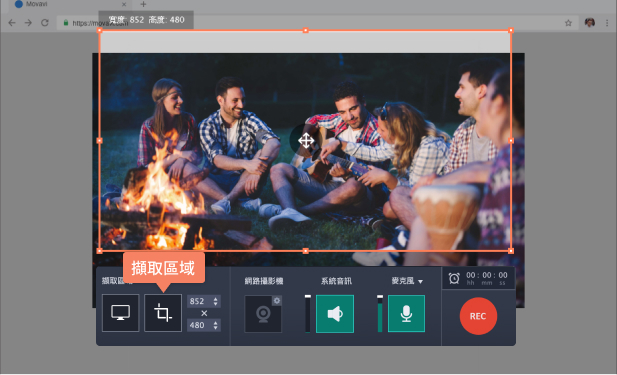Toggle microphone recording button
This screenshot has height=375, width=617.
(x=406, y=314)
